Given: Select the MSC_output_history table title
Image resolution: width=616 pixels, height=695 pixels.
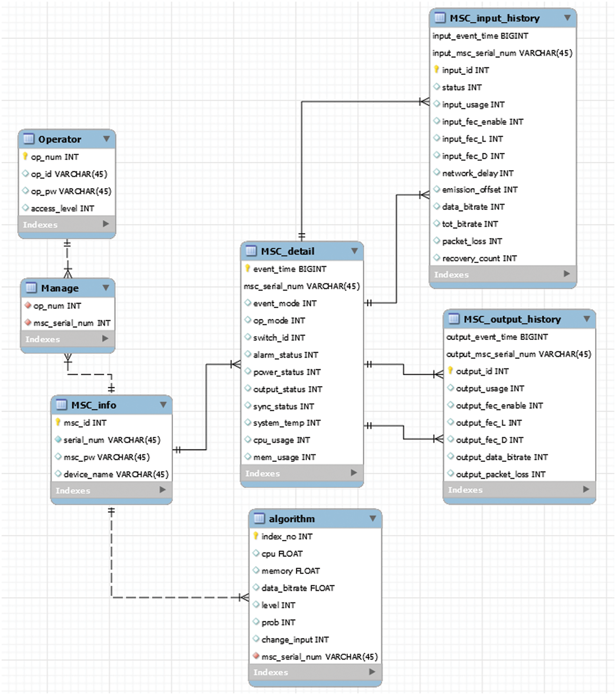Looking at the screenshot, I should pos(512,319).
